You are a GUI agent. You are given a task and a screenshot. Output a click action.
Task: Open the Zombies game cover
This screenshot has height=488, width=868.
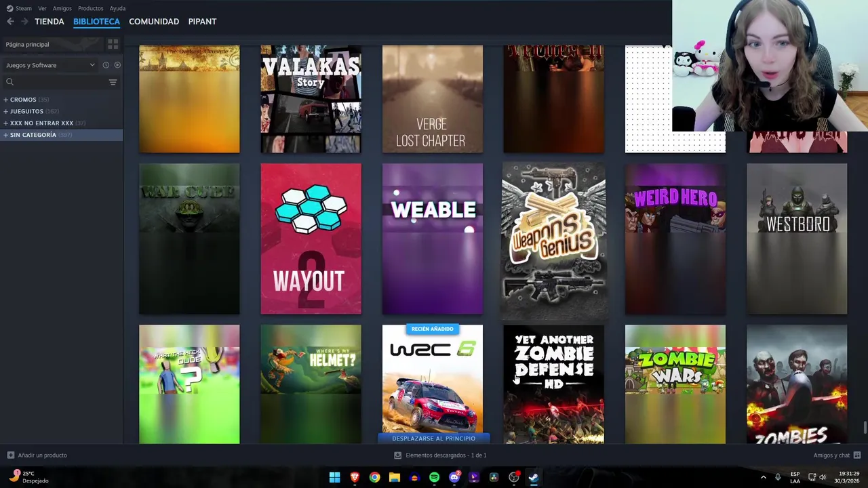click(797, 384)
